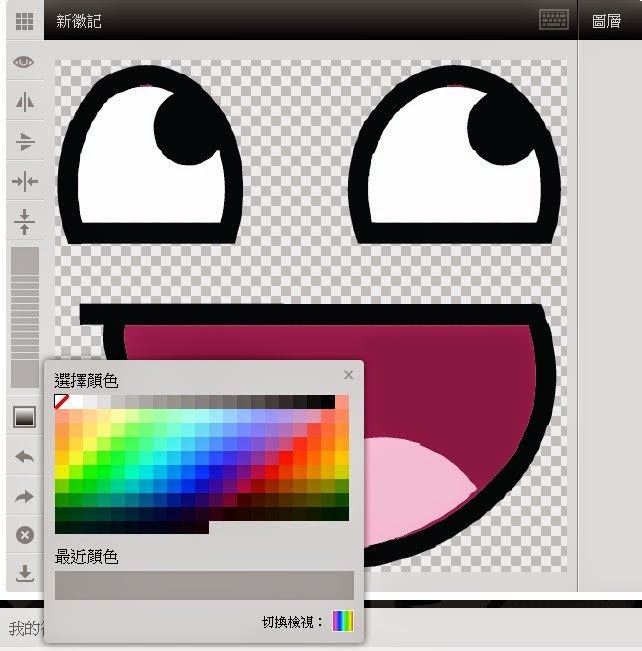Click the 新徽記 title
The image size is (642, 651).
click(x=79, y=21)
